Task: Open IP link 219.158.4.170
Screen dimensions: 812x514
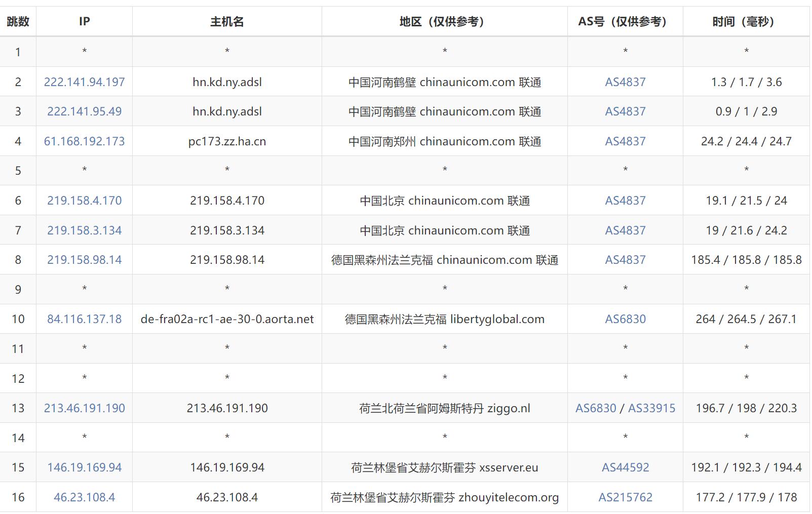Action: (x=84, y=201)
